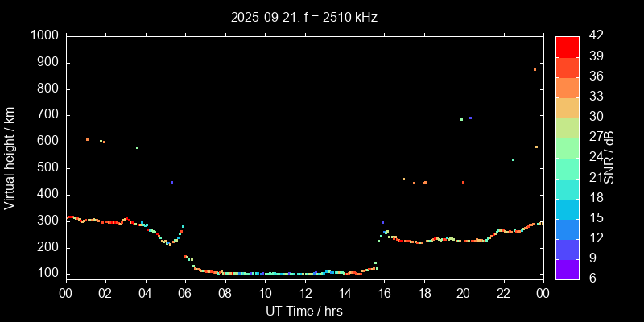Click the '22' tick label on the time axis
644x322 pixels.
[503, 294]
